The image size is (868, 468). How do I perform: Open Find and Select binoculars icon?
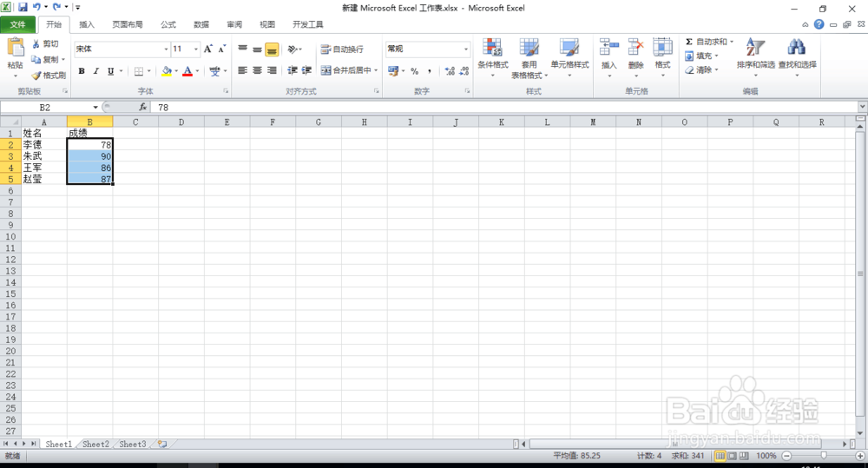(x=797, y=48)
